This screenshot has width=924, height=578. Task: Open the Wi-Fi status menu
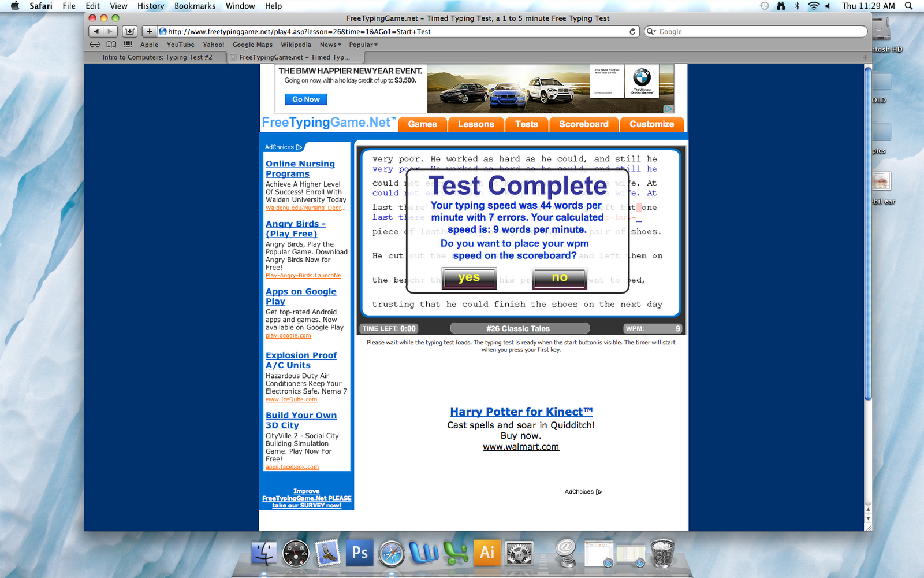(x=813, y=6)
